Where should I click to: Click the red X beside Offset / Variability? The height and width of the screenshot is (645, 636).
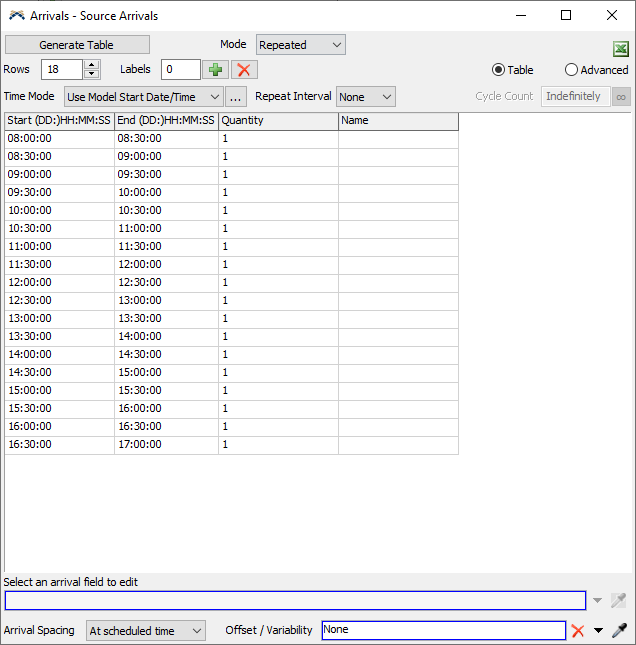click(x=578, y=631)
